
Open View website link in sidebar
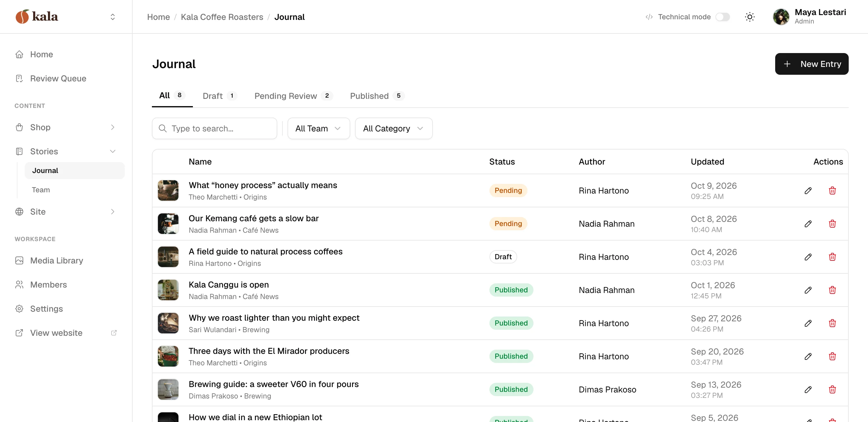[66, 333]
